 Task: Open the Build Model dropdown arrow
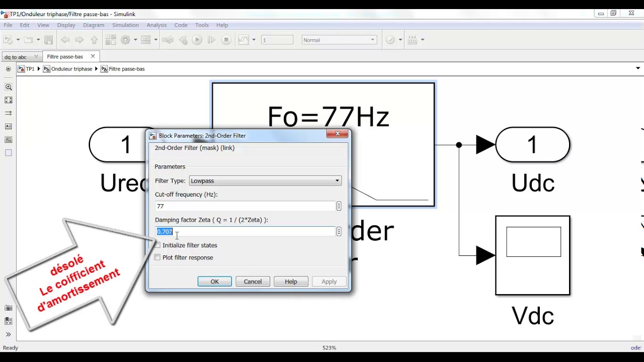pyautogui.click(x=422, y=40)
